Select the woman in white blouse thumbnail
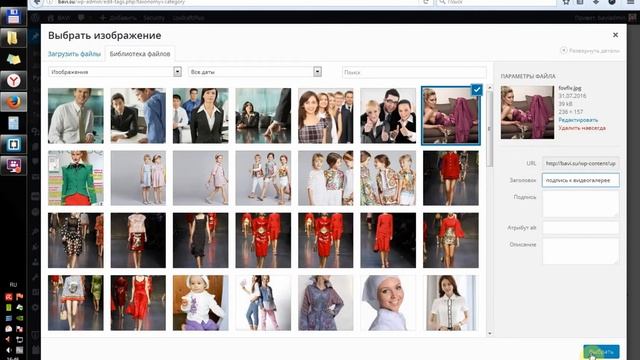Screen dimensions: 640x360 (x=451, y=303)
